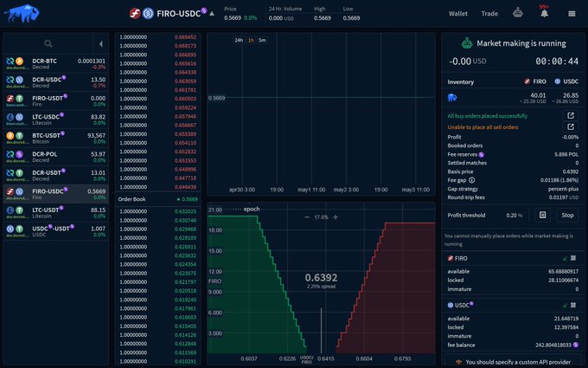Select the USDC-USDT market
The image size is (588, 368).
56,231
